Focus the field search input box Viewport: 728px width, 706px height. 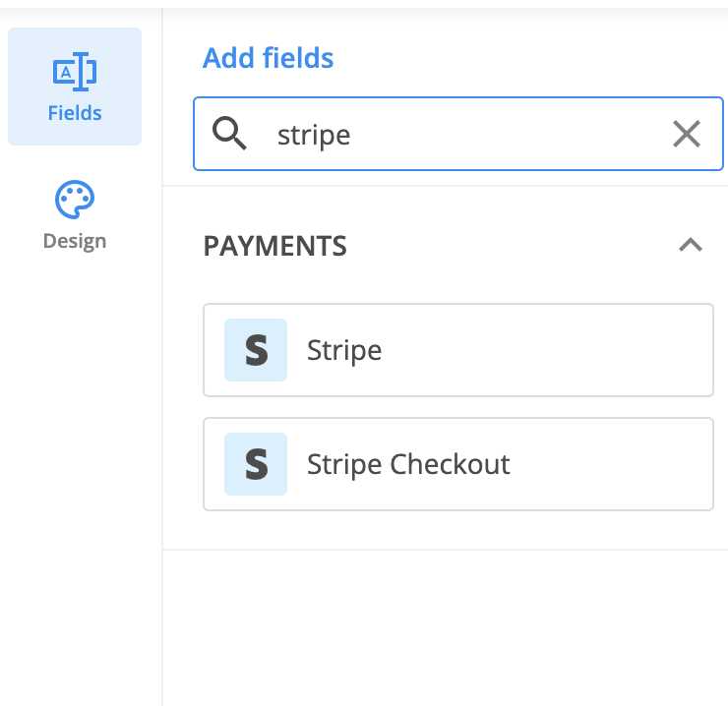[x=458, y=134]
